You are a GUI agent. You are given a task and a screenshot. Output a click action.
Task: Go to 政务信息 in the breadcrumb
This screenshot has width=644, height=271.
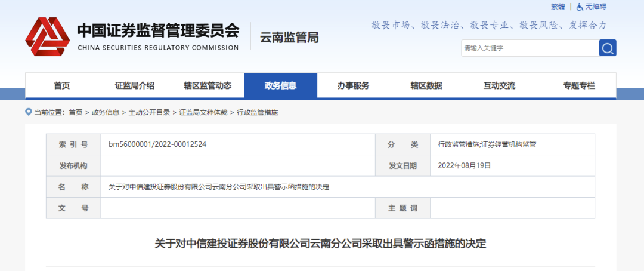pyautogui.click(x=106, y=112)
